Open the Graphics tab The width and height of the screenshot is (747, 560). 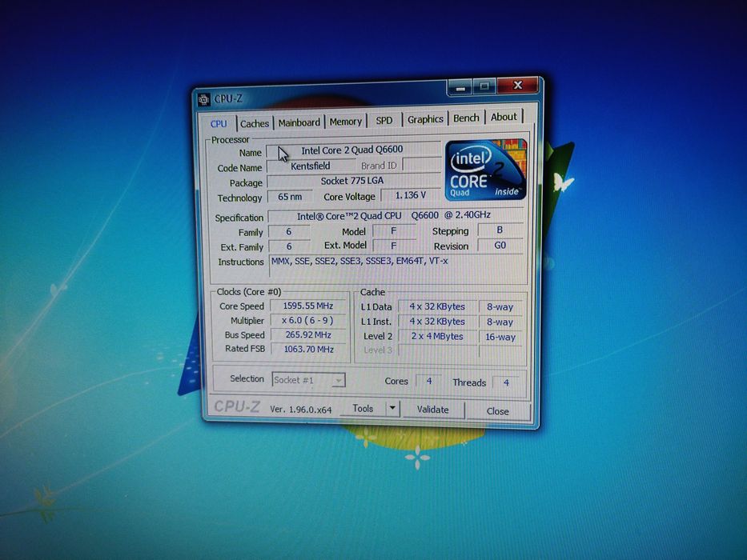pos(425,119)
